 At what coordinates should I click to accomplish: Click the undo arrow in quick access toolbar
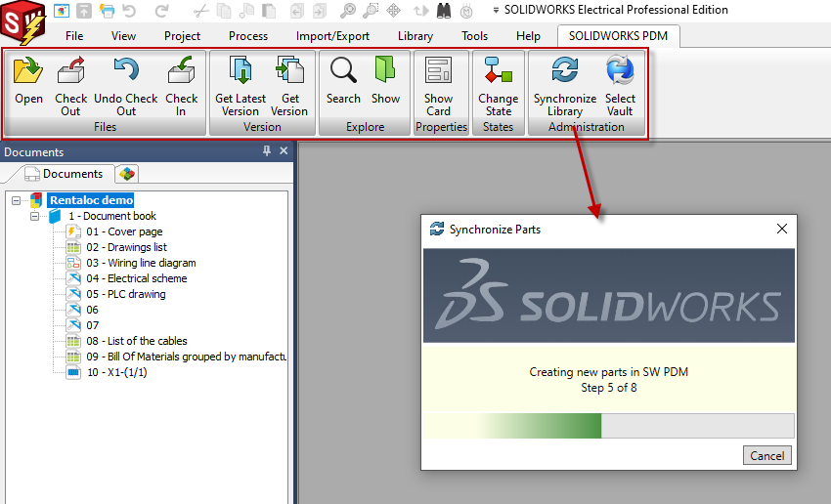(129, 11)
